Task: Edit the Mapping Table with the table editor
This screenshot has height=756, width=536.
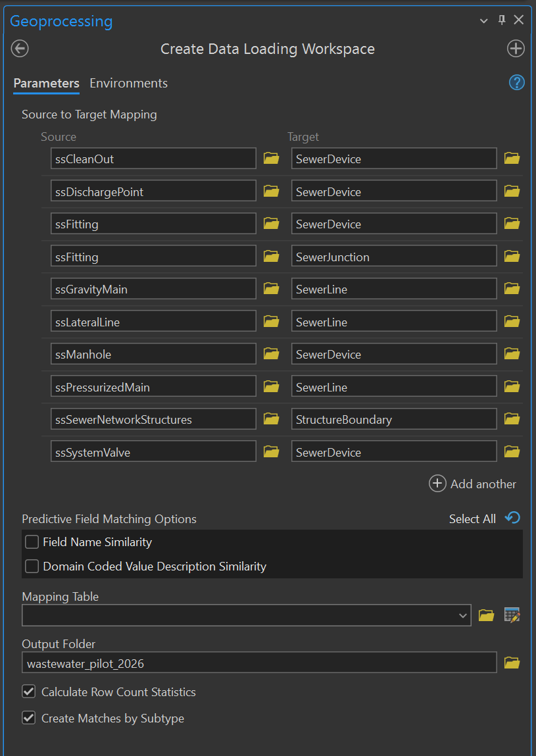Action: tap(512, 615)
